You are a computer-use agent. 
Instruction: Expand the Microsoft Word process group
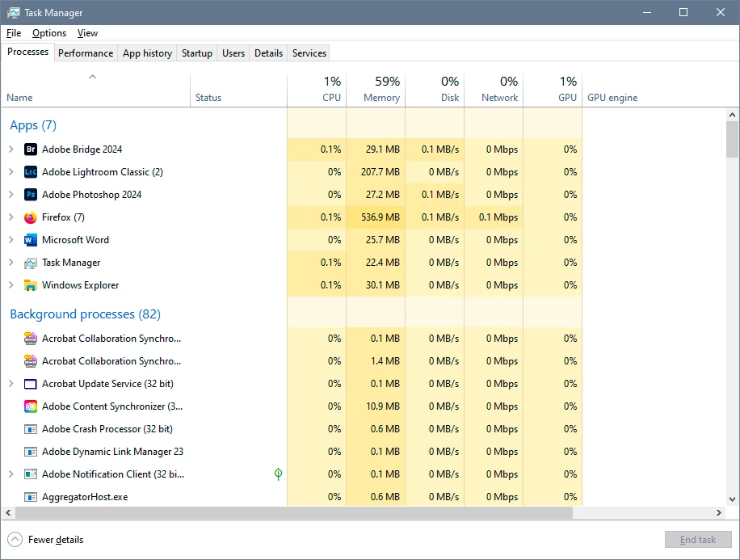[11, 240]
